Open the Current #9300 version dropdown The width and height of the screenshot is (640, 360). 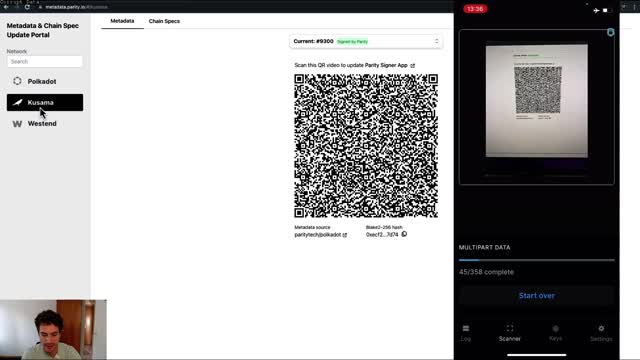[x=366, y=41]
